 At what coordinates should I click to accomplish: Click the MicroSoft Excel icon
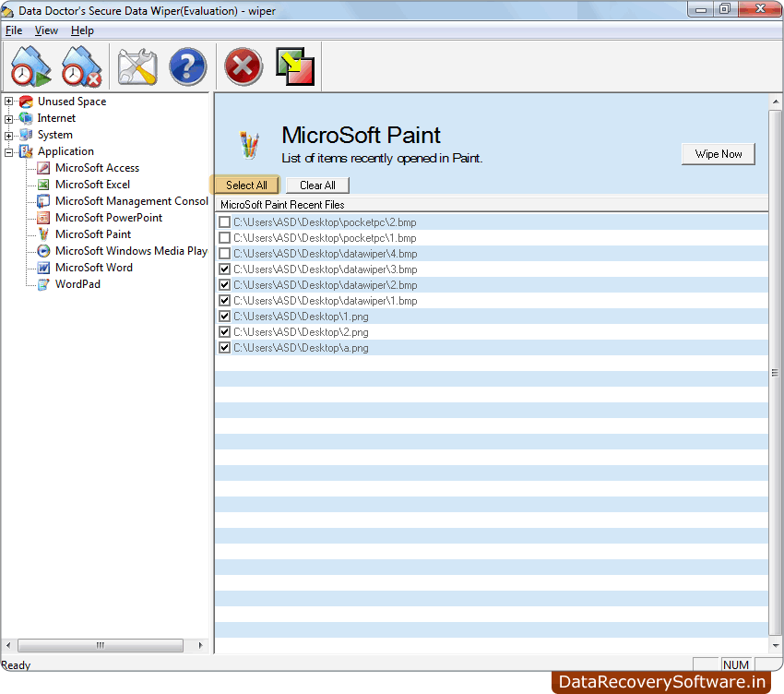click(x=43, y=185)
